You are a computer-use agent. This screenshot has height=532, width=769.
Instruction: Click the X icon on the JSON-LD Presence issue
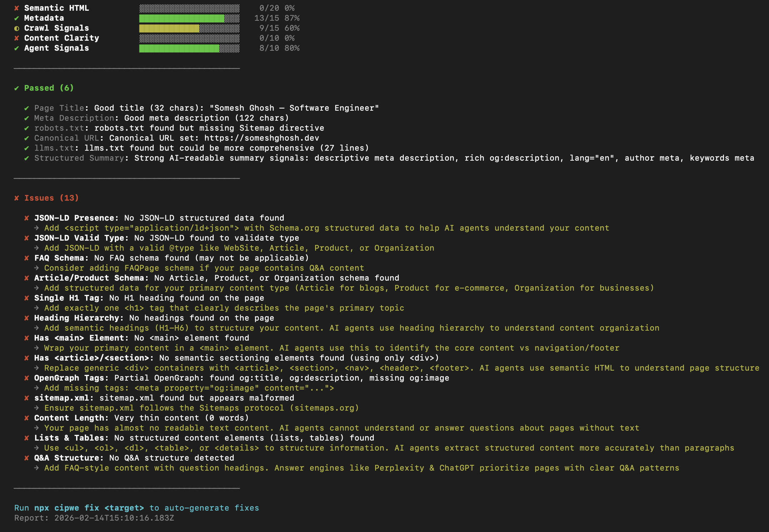pyautogui.click(x=27, y=218)
